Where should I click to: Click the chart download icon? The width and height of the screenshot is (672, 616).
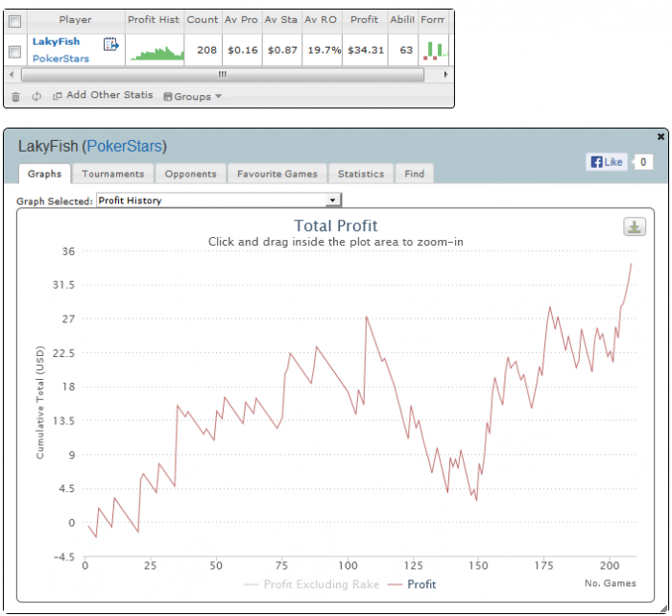[635, 226]
